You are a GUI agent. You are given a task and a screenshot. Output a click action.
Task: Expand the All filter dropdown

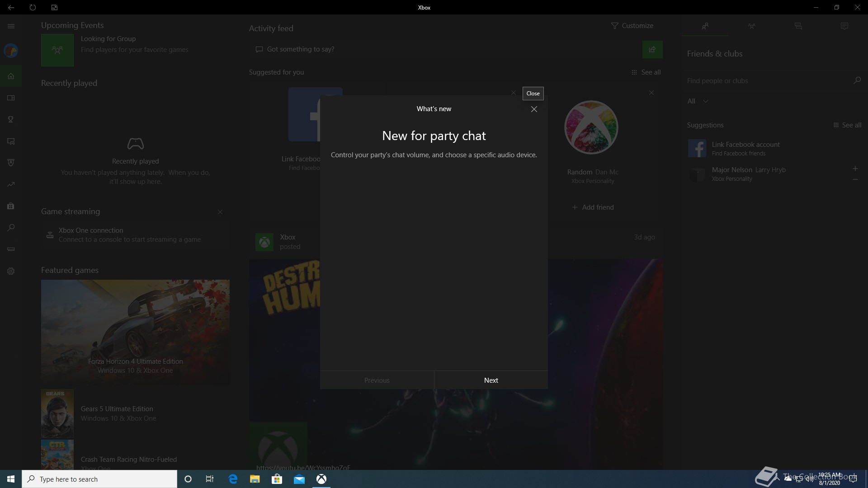coord(698,101)
